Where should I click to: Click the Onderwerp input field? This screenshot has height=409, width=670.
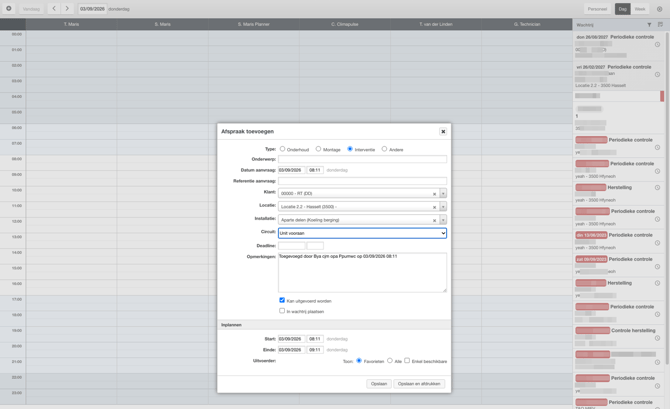[362, 159]
